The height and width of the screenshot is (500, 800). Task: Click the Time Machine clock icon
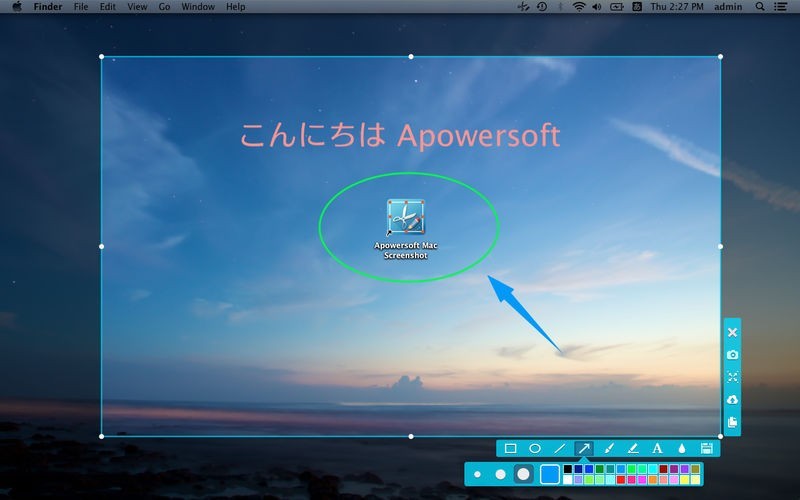point(542,7)
